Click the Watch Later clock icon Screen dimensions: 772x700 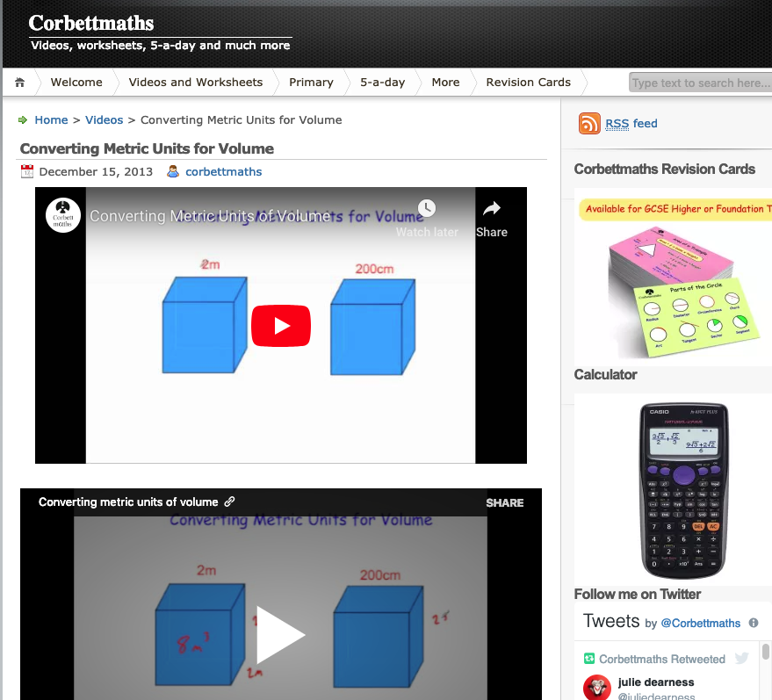[427, 208]
